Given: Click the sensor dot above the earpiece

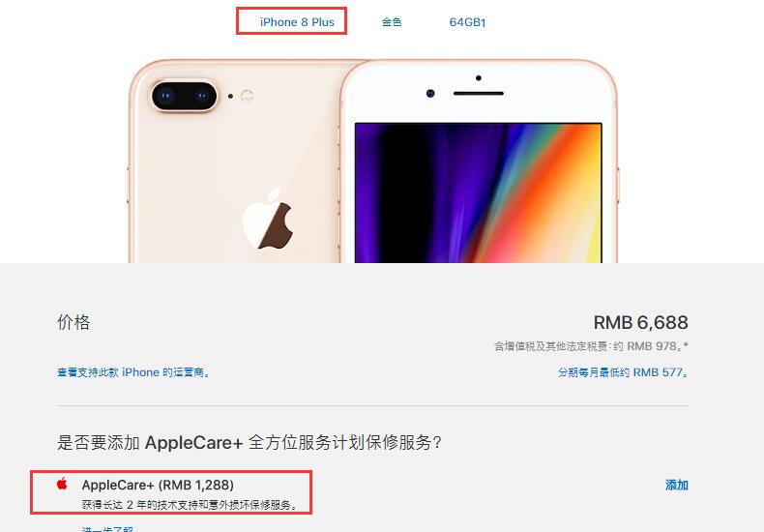Looking at the screenshot, I should (x=479, y=78).
